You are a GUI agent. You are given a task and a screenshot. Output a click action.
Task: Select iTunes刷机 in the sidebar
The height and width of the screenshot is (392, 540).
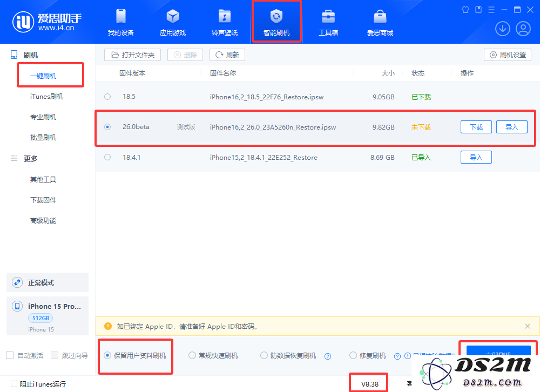(46, 97)
